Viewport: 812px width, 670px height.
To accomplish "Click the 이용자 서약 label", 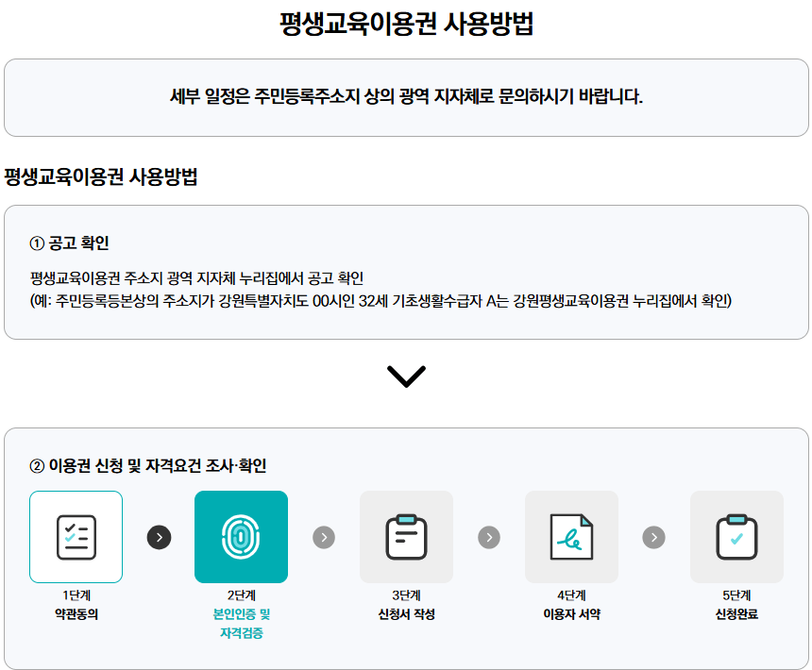I will tap(571, 614).
